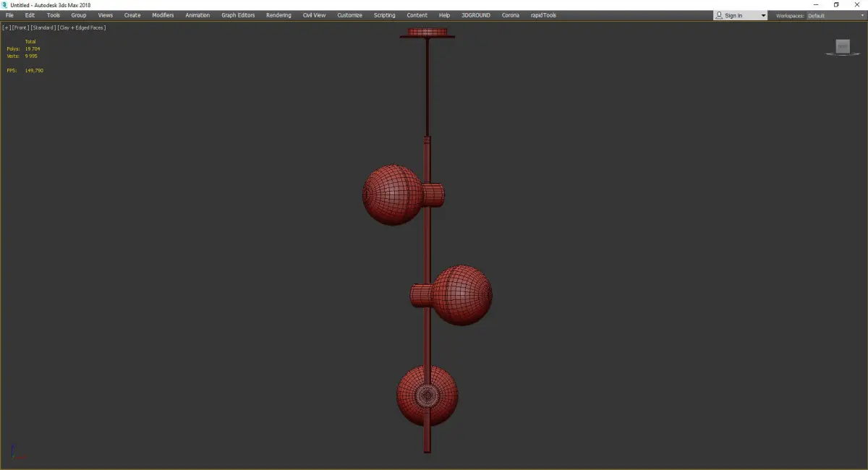
Task: Open the rapidTools menu
Action: tap(543, 15)
